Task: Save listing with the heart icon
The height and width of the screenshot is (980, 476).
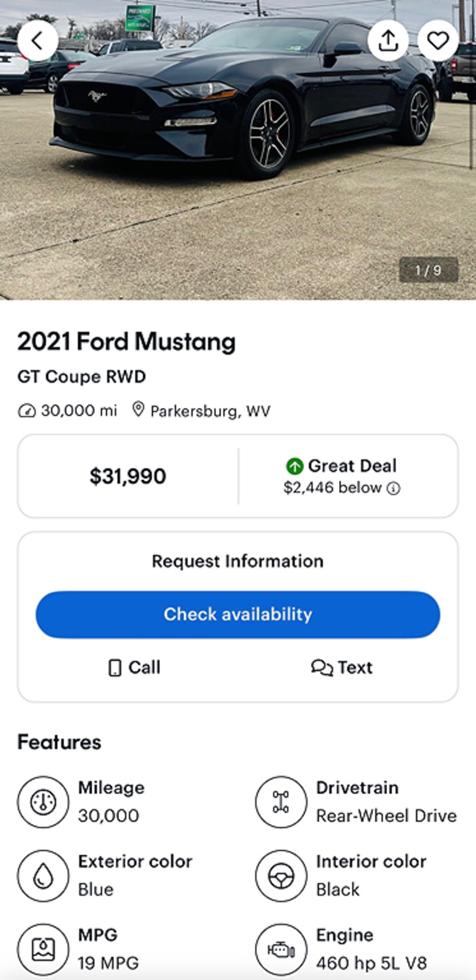Action: tap(438, 40)
